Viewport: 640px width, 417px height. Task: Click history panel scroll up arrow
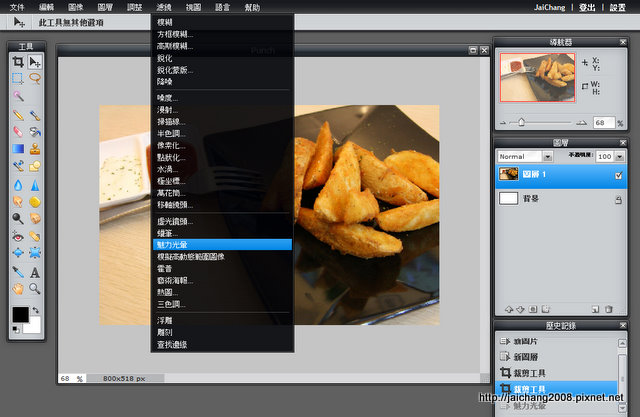[622, 343]
